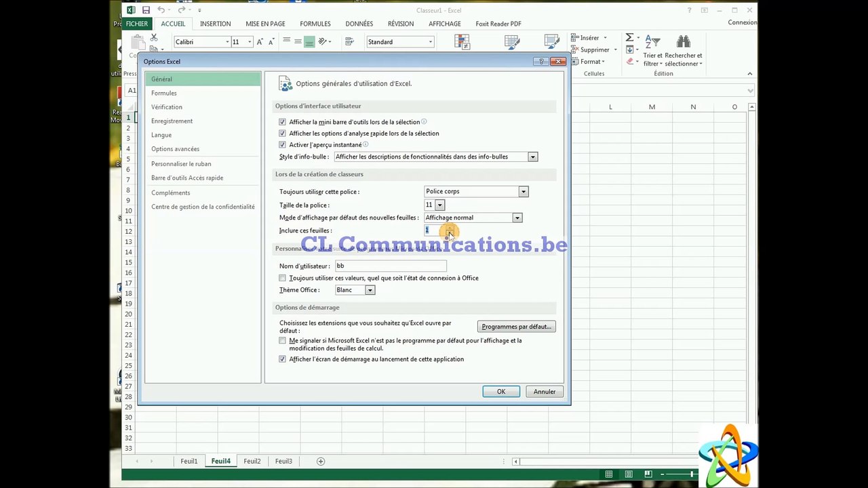This screenshot has height=488, width=868.
Task: Click Connexion to sign in
Action: pos(743,22)
